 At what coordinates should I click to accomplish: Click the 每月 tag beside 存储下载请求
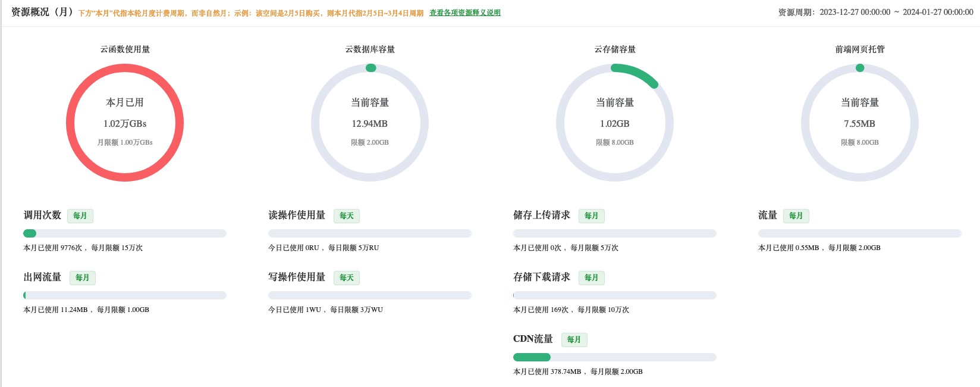pyautogui.click(x=591, y=277)
